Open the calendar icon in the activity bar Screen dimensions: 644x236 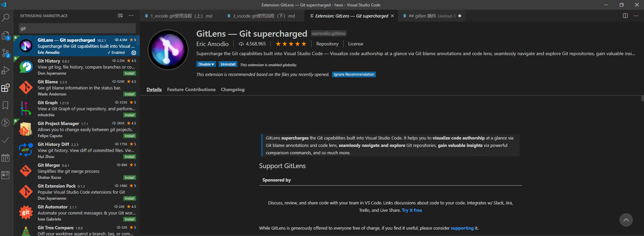point(5,158)
